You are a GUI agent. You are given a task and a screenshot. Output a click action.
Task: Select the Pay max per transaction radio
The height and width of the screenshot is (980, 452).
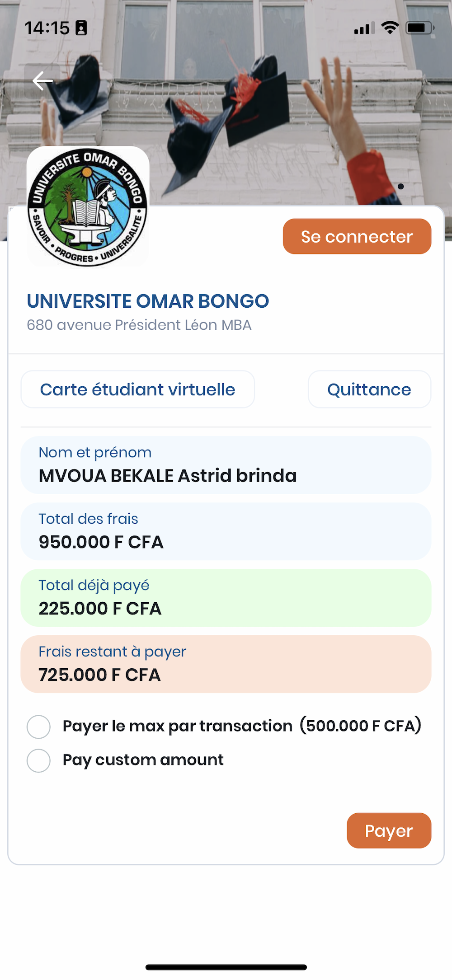39,727
